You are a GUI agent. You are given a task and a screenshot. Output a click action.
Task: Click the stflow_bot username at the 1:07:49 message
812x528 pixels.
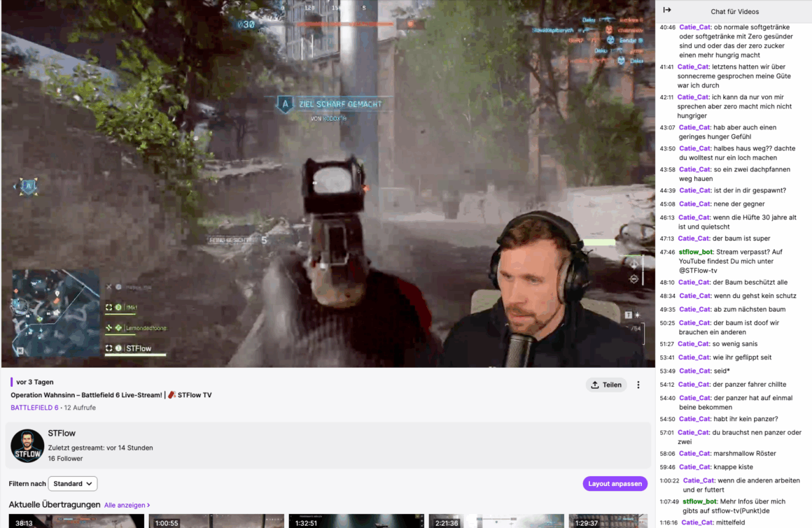tap(699, 501)
